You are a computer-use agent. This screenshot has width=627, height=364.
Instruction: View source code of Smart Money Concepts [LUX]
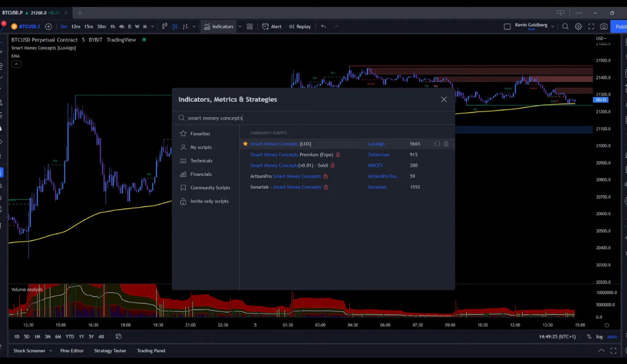tap(437, 144)
